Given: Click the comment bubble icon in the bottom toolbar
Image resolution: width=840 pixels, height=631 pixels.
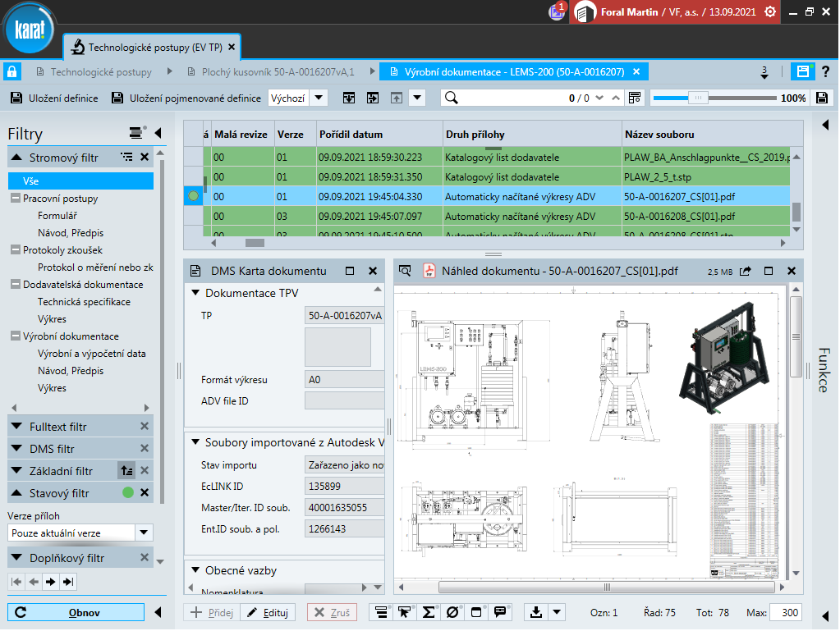Looking at the screenshot, I should (499, 612).
